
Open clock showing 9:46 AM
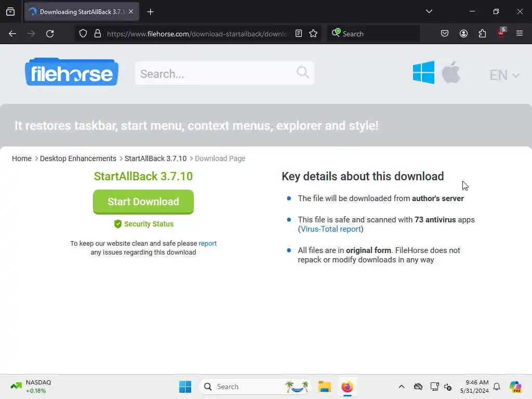point(474,387)
